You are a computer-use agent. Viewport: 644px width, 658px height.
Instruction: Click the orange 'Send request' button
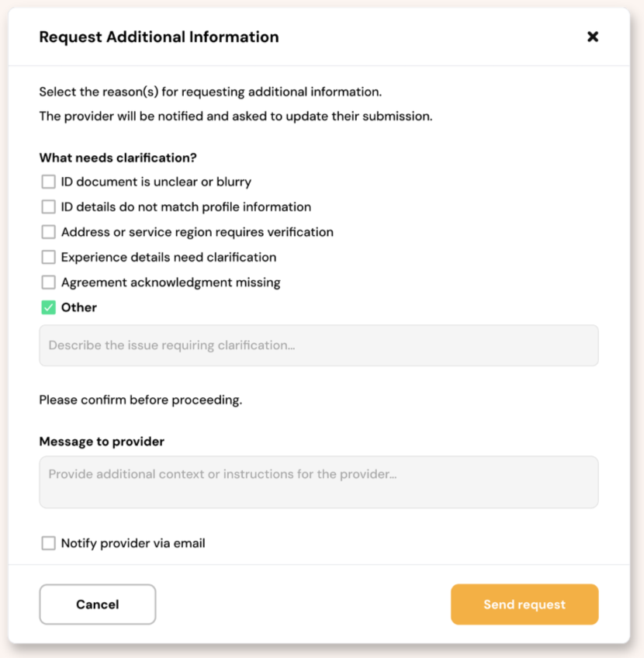point(525,604)
